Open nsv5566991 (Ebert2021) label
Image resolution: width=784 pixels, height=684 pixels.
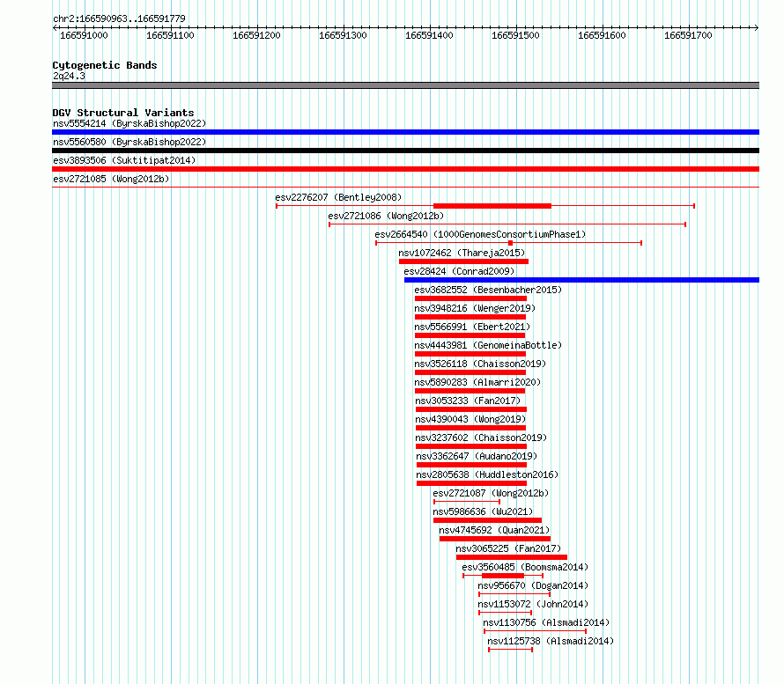tap(472, 327)
